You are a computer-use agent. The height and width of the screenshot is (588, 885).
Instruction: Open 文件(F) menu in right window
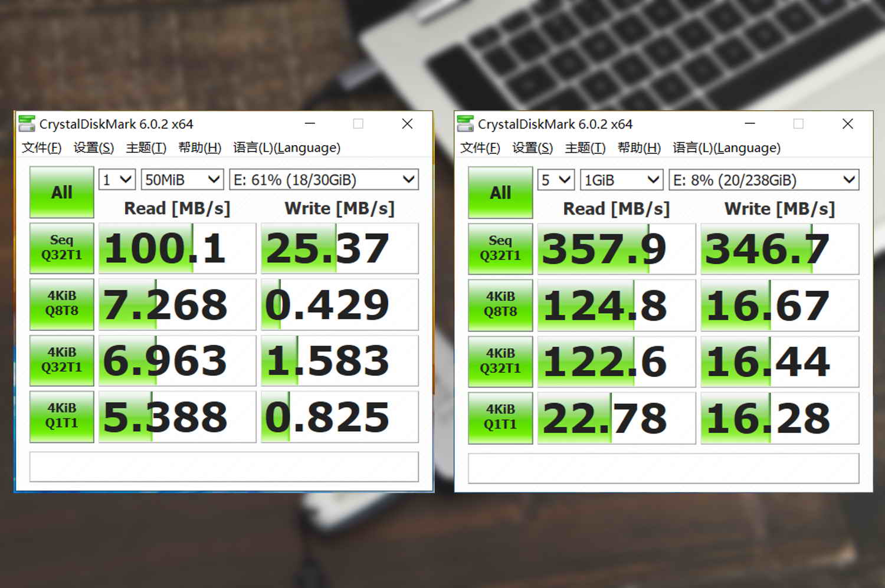coord(480,147)
